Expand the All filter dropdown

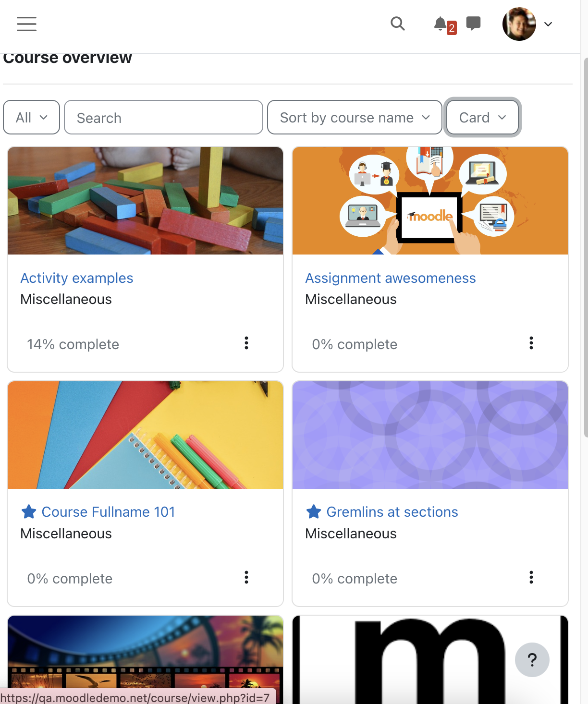click(x=32, y=117)
